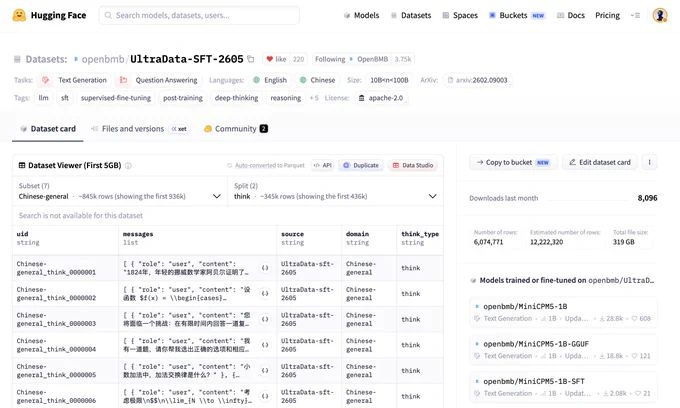
Task: Open dataset viewer info icon
Action: (x=128, y=166)
